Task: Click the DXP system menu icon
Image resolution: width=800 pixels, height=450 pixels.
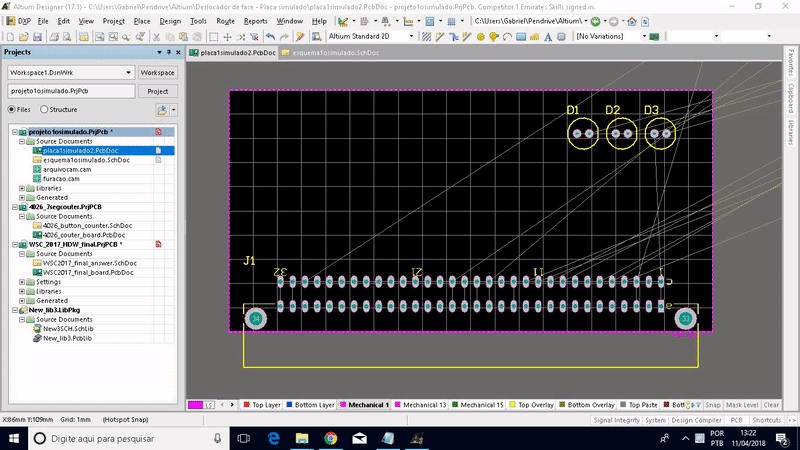Action: click(x=18, y=21)
